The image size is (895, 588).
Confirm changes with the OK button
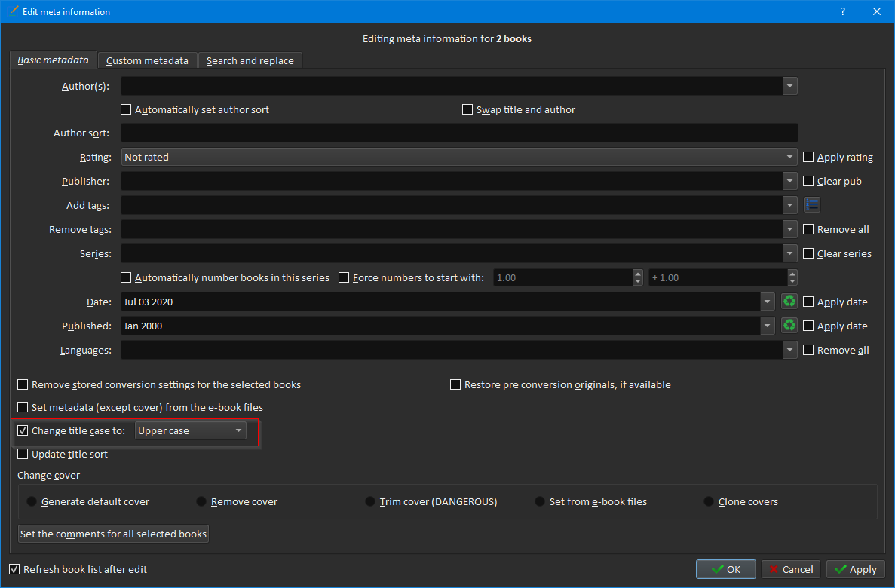tap(726, 569)
